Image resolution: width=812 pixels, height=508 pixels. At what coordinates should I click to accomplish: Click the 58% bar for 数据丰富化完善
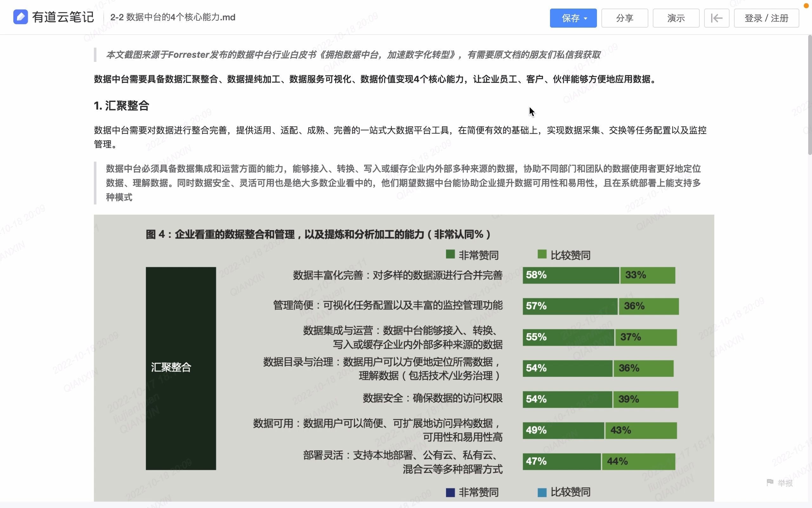click(571, 275)
